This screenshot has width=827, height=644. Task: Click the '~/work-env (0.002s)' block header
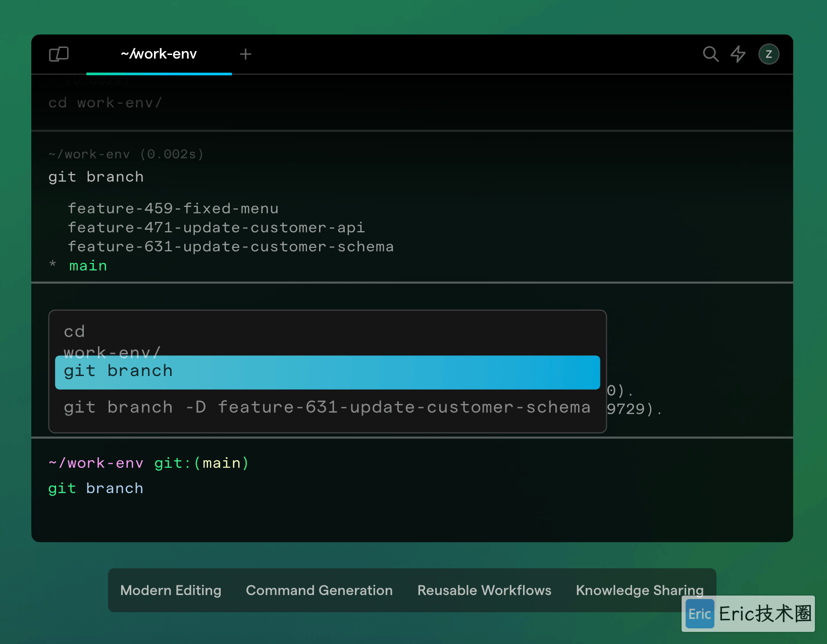126,154
